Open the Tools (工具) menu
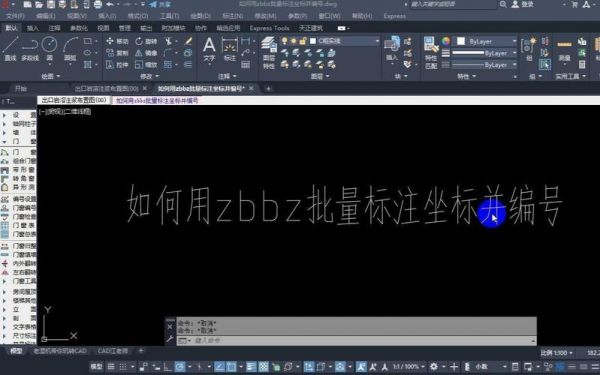The image size is (600, 375). coord(169,16)
